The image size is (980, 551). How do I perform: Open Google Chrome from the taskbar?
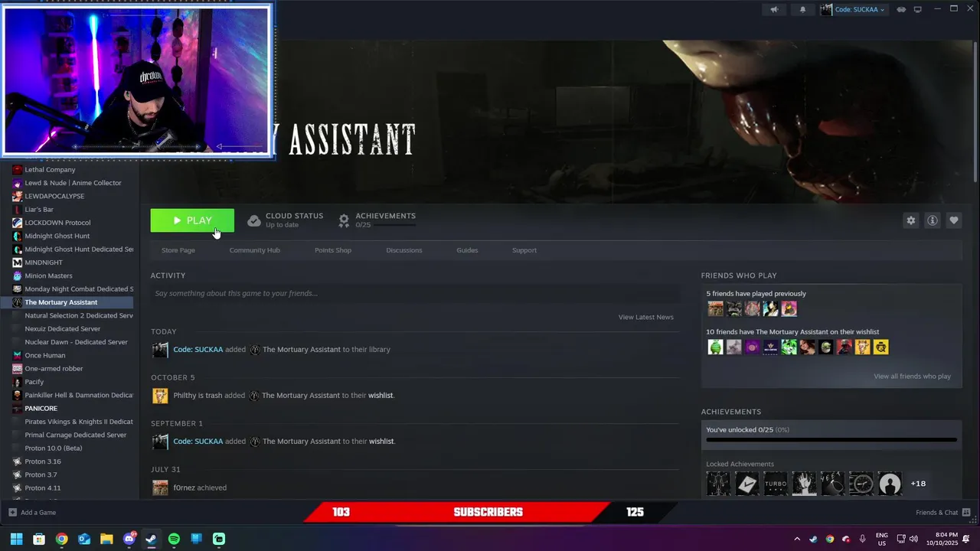click(x=61, y=539)
